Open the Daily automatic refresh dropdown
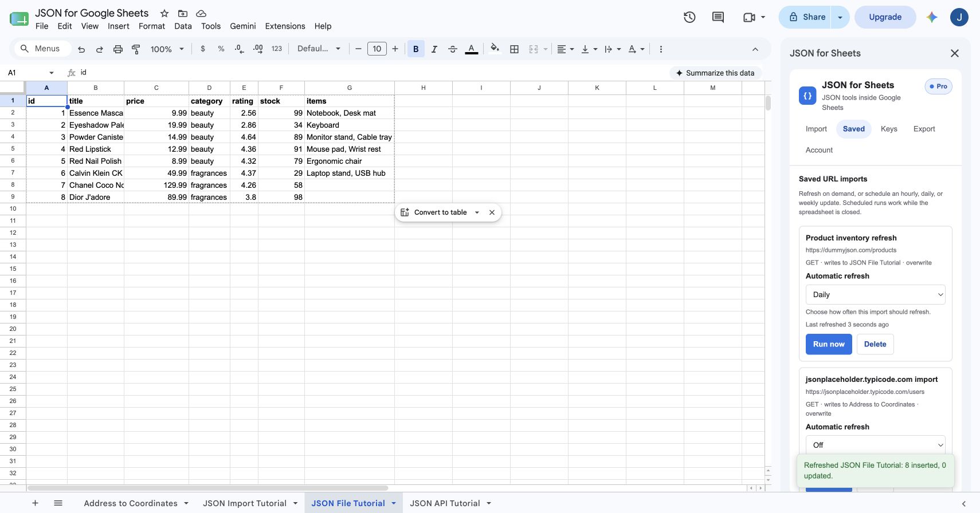The width and height of the screenshot is (980, 513). (875, 294)
